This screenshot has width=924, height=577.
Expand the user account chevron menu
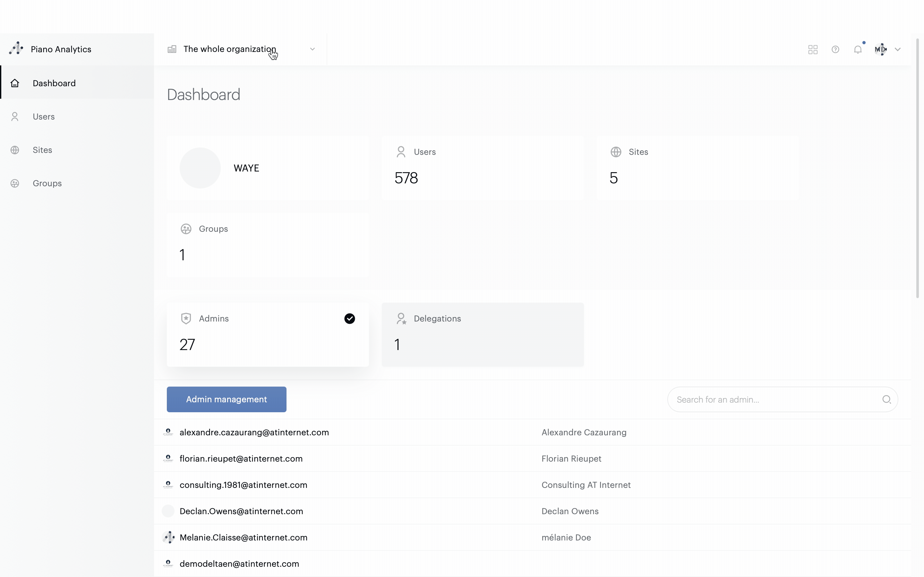pyautogui.click(x=898, y=50)
